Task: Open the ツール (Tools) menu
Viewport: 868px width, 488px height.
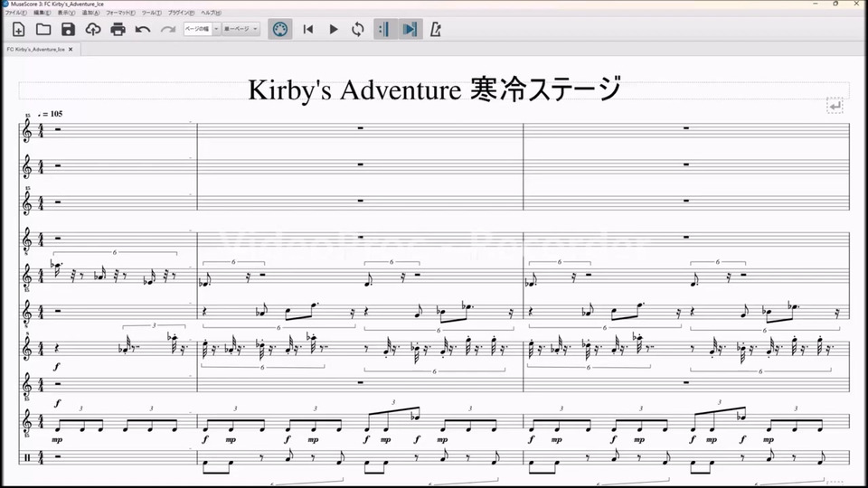Action: point(152,13)
